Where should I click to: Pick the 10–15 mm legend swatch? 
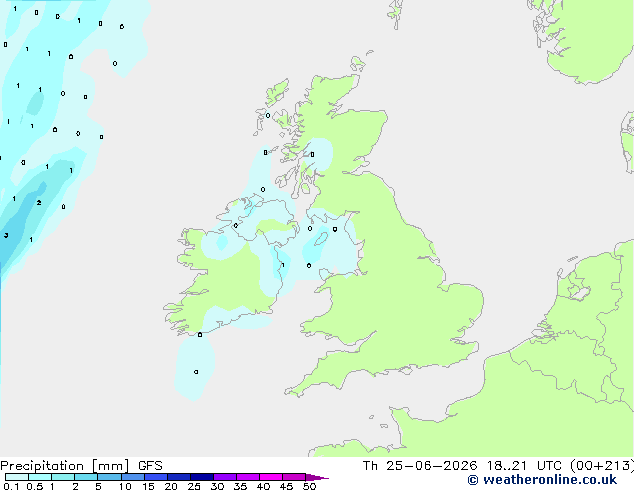(132, 477)
